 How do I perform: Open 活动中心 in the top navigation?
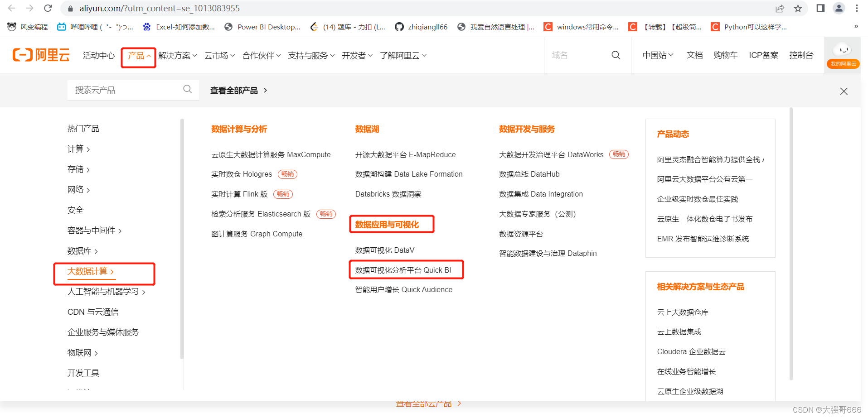(x=99, y=55)
